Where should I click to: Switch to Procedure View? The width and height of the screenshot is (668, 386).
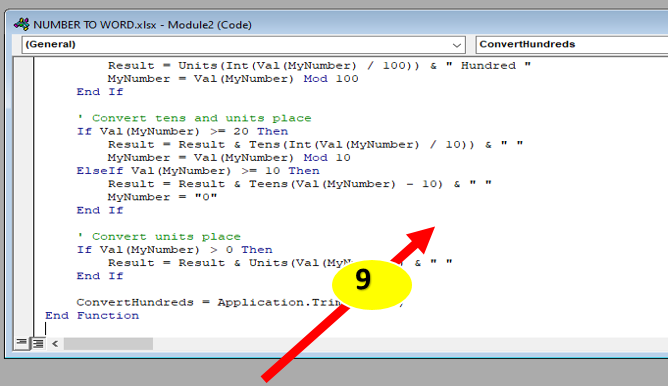tap(21, 343)
